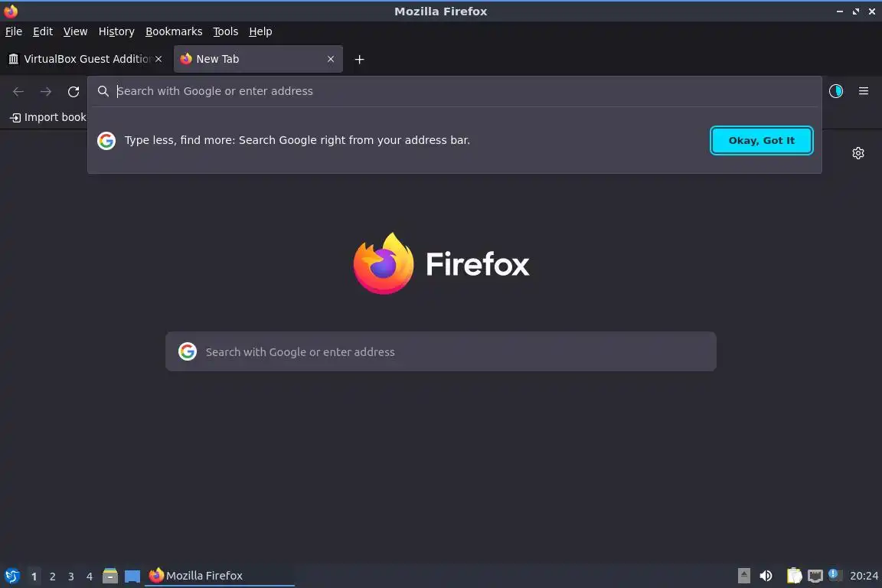This screenshot has height=588, width=882.
Task: Click the address bar magnifier icon
Action: click(x=103, y=91)
